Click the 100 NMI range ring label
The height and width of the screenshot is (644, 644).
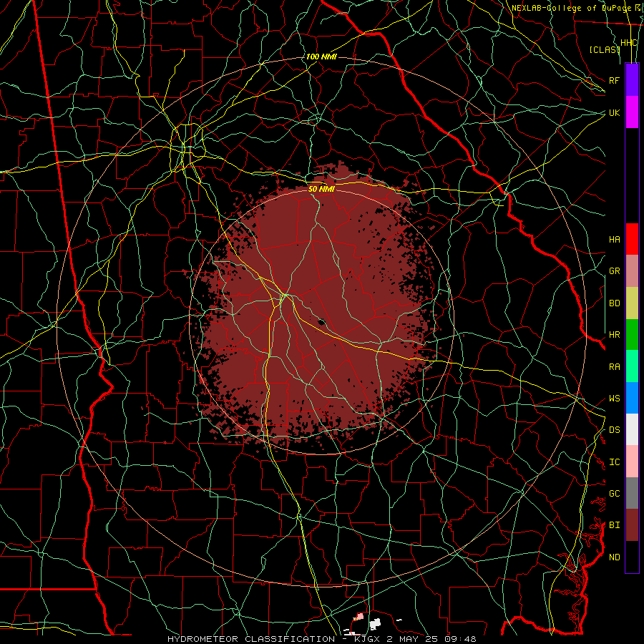pos(321,57)
